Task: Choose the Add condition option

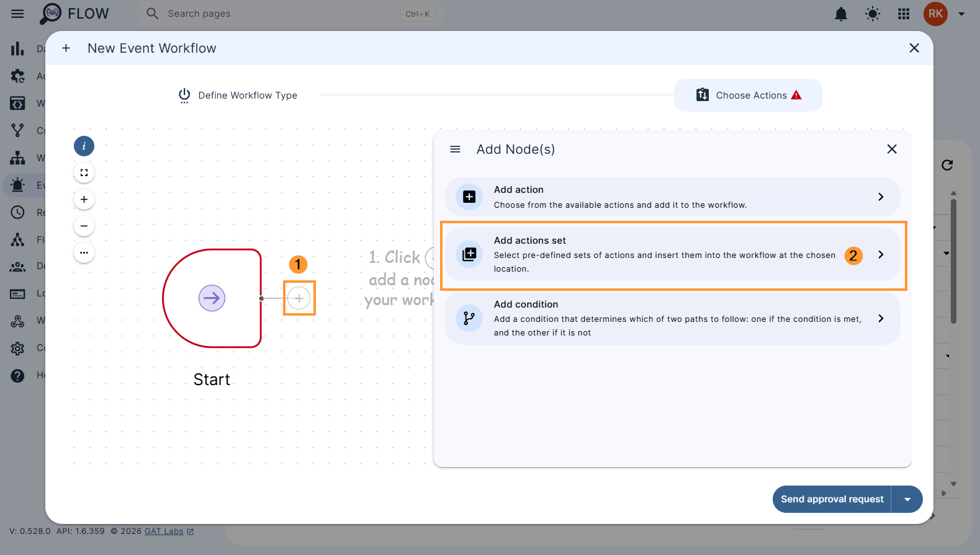Action: point(672,318)
